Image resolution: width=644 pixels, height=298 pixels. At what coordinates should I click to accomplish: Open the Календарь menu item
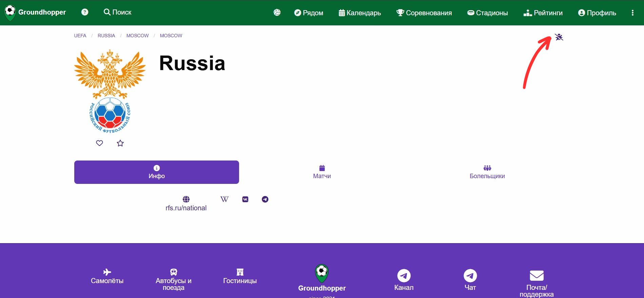click(x=360, y=13)
